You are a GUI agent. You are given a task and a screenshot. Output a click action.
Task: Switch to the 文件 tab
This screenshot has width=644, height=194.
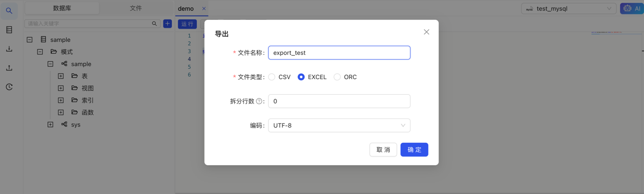click(x=136, y=8)
